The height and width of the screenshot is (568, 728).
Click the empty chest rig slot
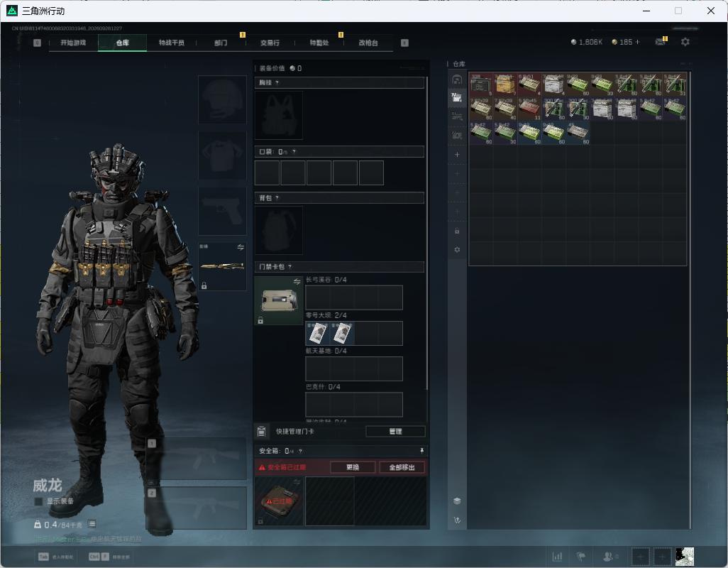point(279,115)
